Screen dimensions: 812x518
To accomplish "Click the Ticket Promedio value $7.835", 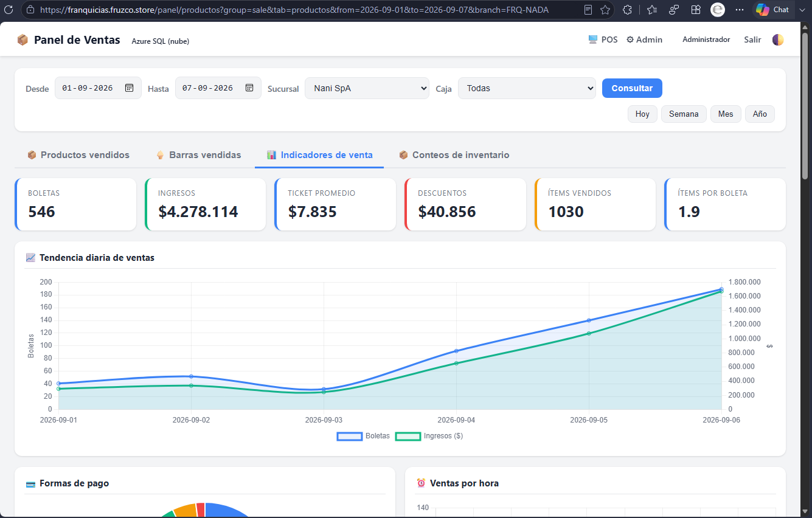I will pyautogui.click(x=312, y=212).
